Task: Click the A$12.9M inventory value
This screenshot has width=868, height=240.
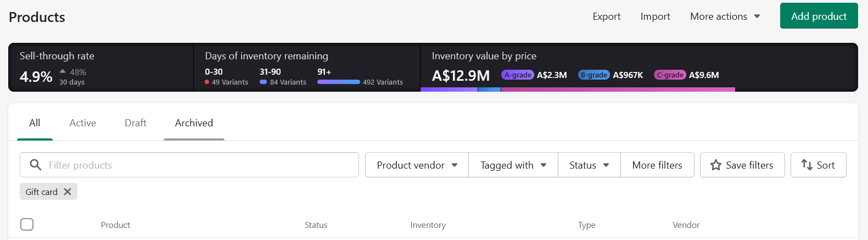Action: point(461,75)
